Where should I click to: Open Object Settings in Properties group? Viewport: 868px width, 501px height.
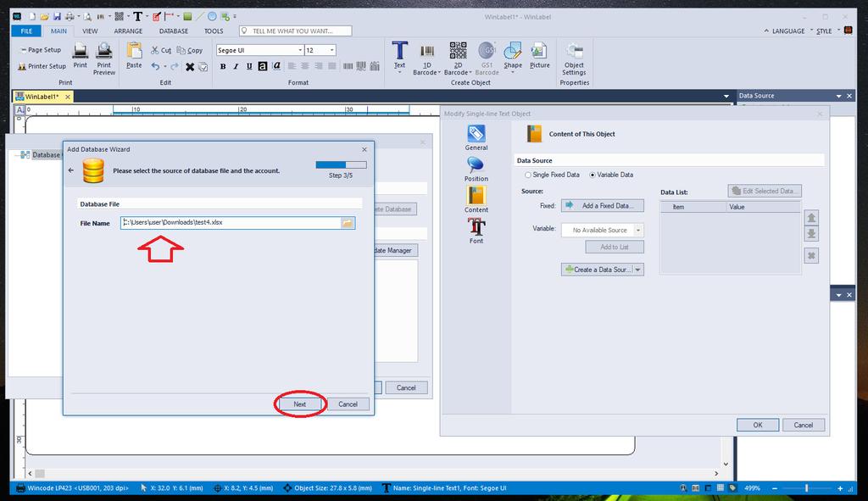click(574, 59)
